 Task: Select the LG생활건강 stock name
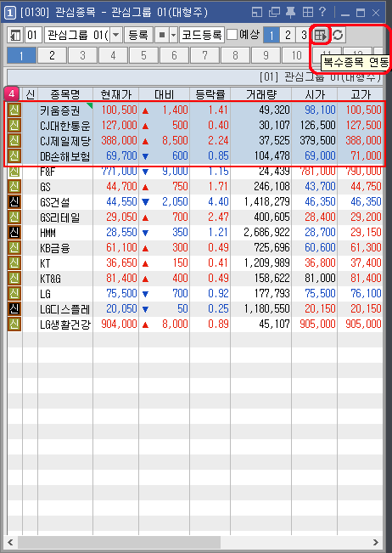tap(65, 324)
